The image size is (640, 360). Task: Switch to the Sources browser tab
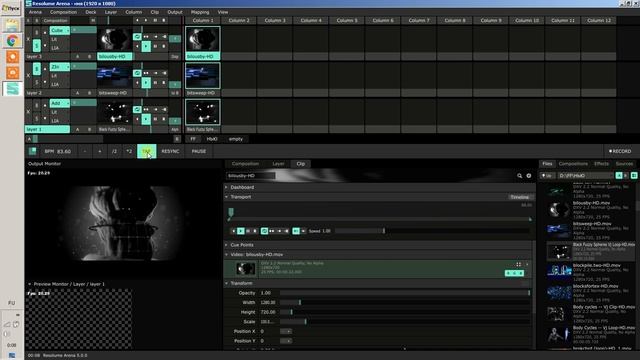coord(624,164)
